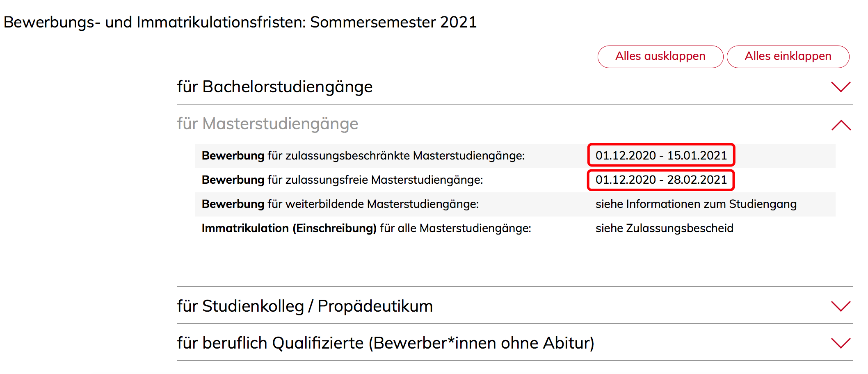The height and width of the screenshot is (374, 868).
Task: Click the zulassungsbeschränkte Masterstudiengänge row label
Action: pyautogui.click(x=363, y=156)
